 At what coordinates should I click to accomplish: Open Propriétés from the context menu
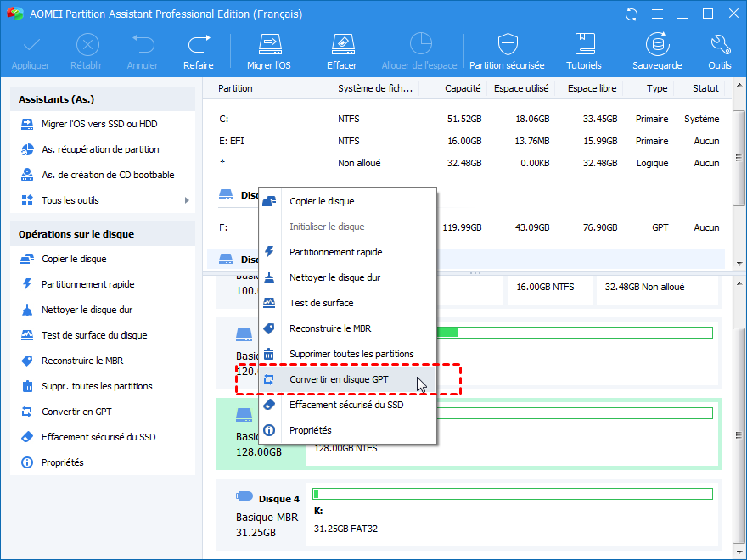pyautogui.click(x=348, y=430)
